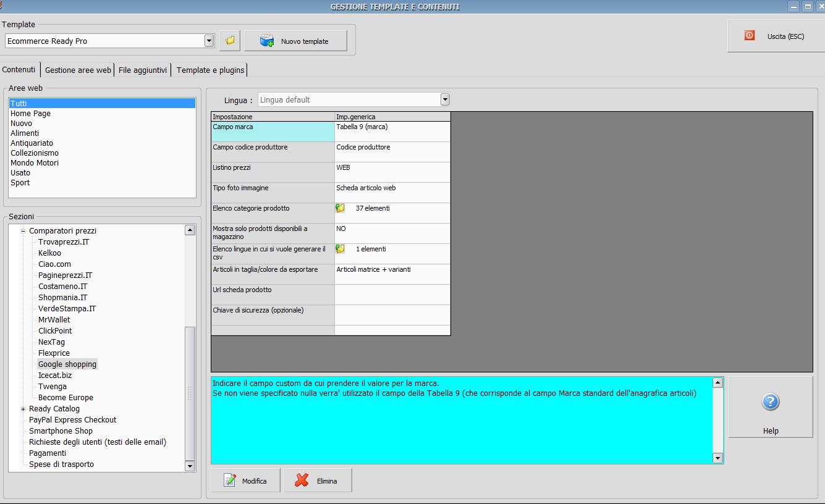Image resolution: width=825 pixels, height=504 pixels.
Task: Select Tutti in the Aree web list
Action: 102,104
